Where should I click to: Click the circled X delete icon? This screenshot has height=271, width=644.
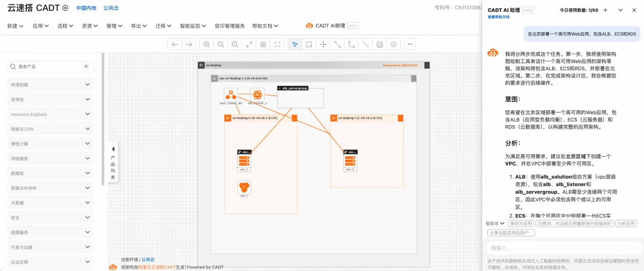click(394, 44)
